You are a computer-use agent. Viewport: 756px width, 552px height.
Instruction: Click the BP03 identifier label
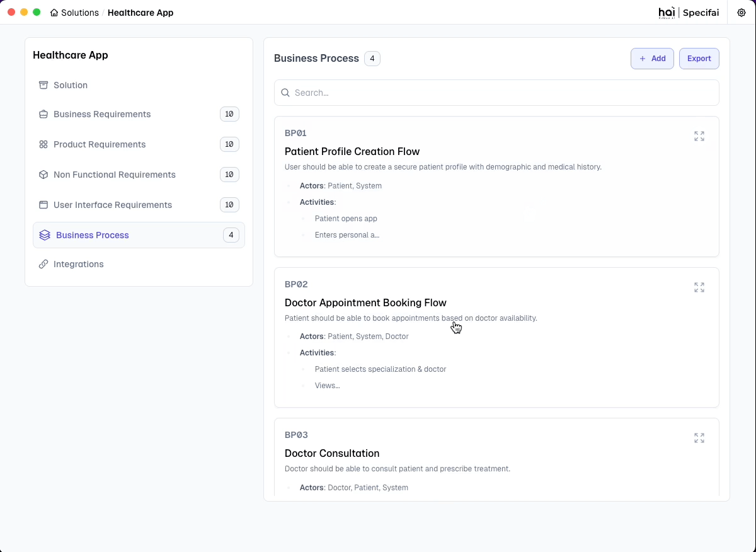pos(296,435)
